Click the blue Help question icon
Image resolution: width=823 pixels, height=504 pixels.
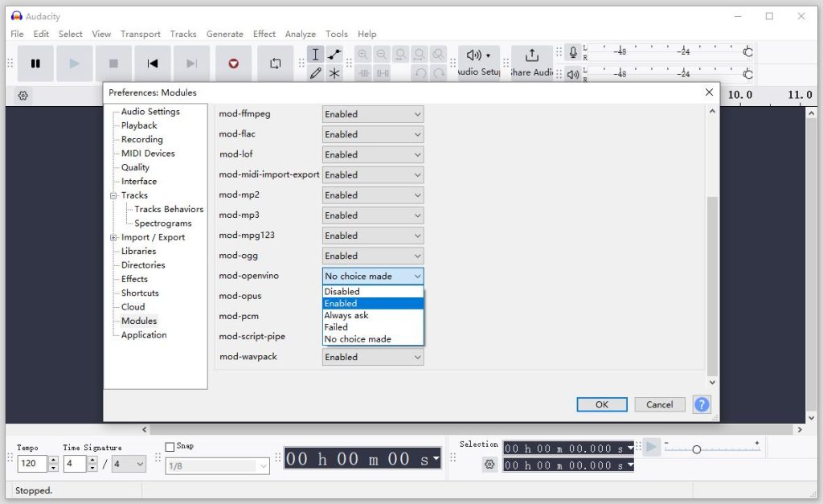coord(701,404)
